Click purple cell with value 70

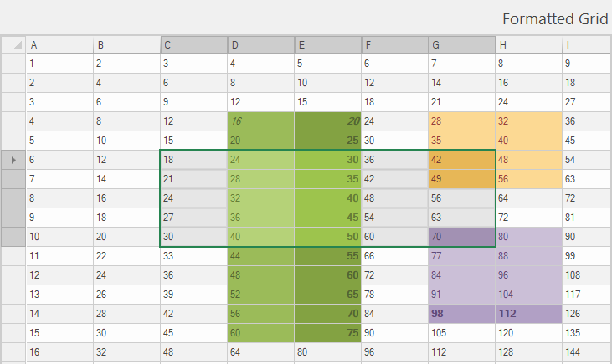click(x=461, y=237)
